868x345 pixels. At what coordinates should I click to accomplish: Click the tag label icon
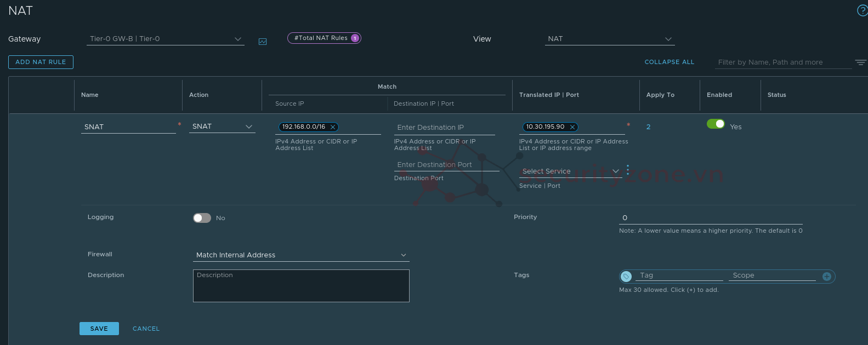pos(626,277)
